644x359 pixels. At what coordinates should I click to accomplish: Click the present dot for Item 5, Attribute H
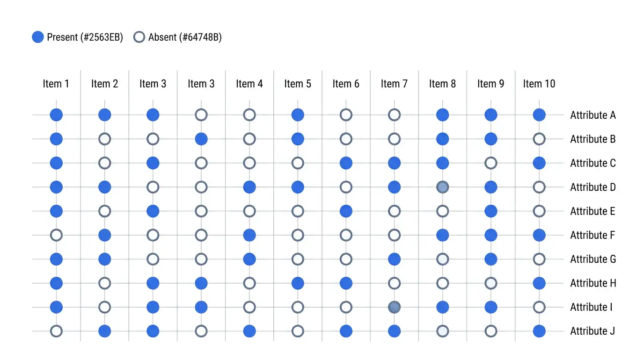click(298, 283)
